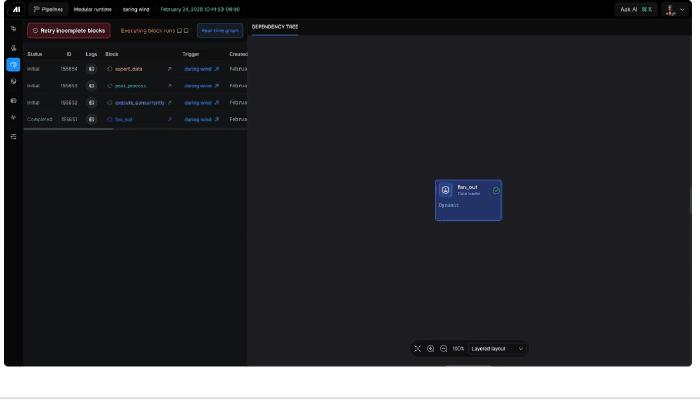Click Retry incomplete blocks button
700x399 pixels.
pos(69,31)
